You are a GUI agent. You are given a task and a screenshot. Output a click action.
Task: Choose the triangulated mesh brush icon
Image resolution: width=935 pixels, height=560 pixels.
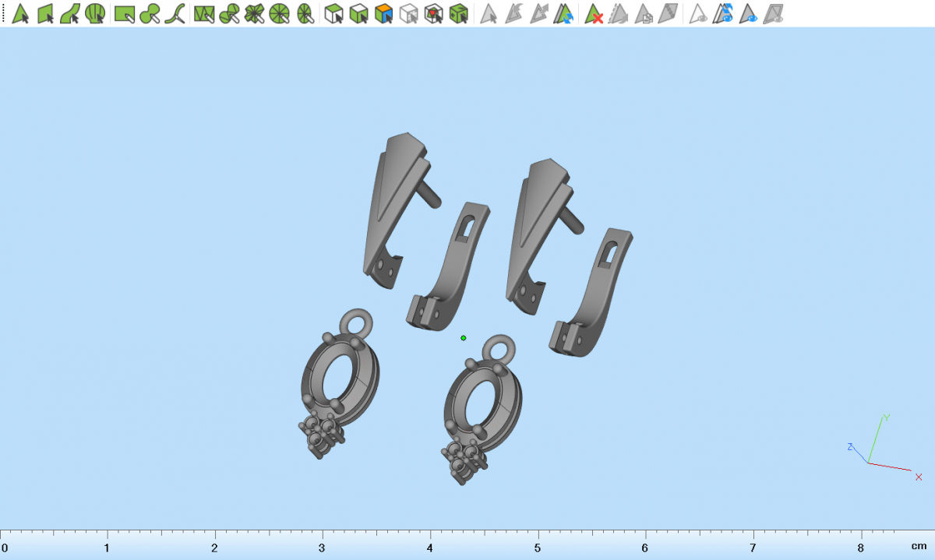(204, 13)
